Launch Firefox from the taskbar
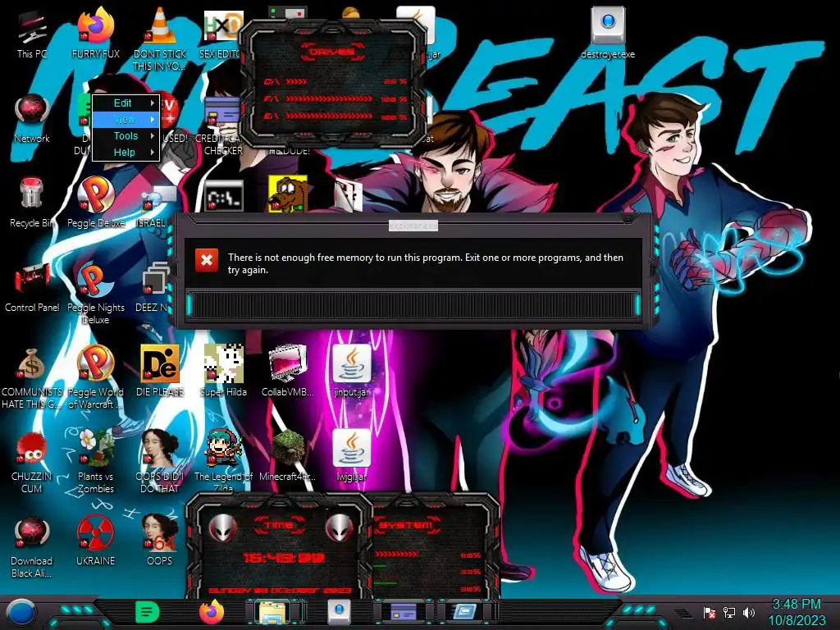This screenshot has height=630, width=840. coord(212,612)
